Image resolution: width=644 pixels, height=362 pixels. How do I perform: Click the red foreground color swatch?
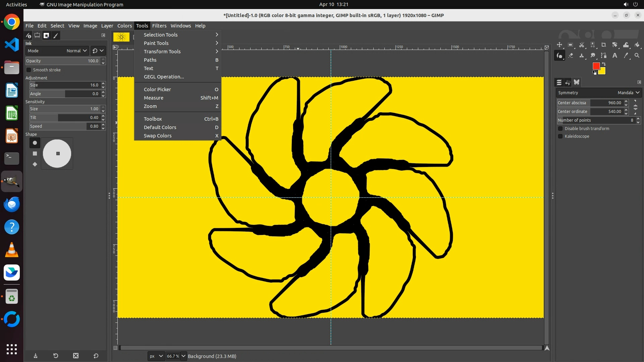click(x=596, y=66)
